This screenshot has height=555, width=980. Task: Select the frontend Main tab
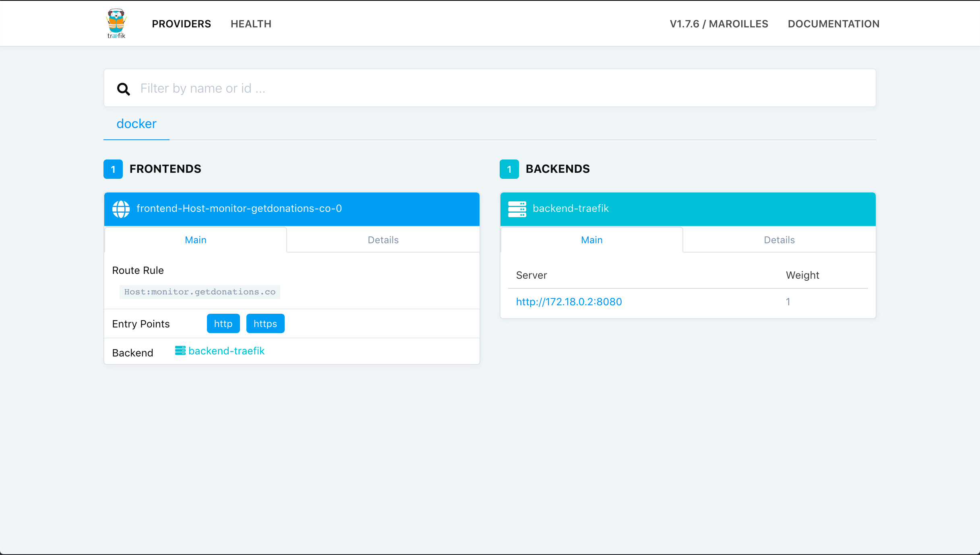[196, 240]
